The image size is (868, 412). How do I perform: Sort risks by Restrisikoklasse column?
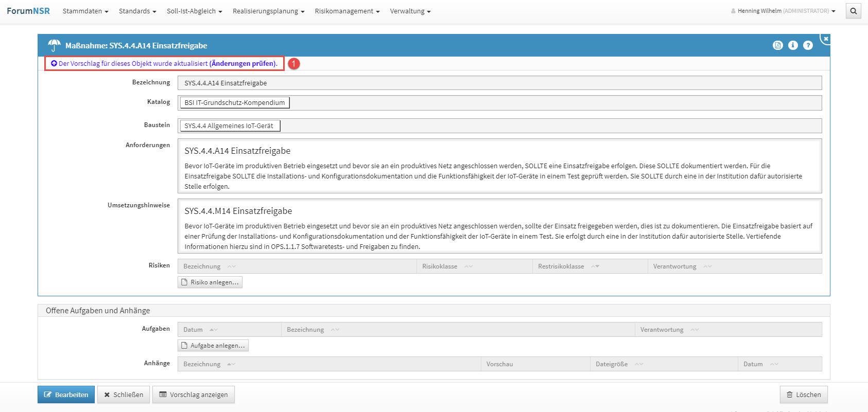595,266
